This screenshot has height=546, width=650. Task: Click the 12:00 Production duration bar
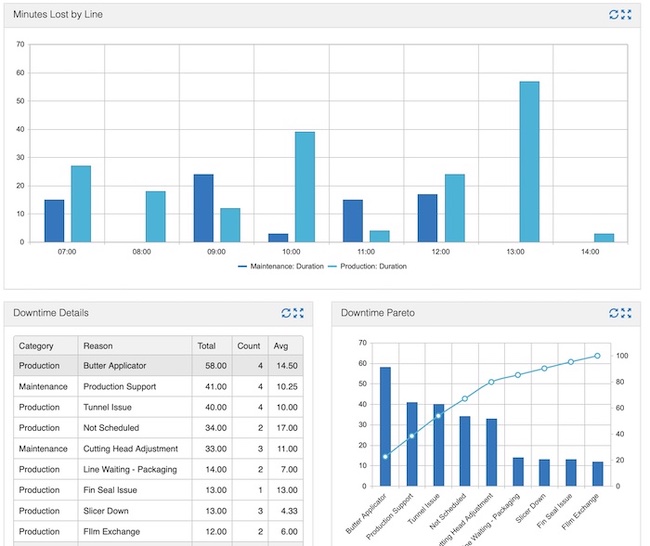[455, 208]
